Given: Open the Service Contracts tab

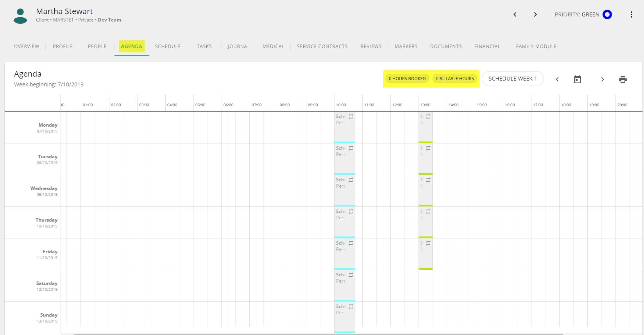Looking at the screenshot, I should [x=322, y=46].
